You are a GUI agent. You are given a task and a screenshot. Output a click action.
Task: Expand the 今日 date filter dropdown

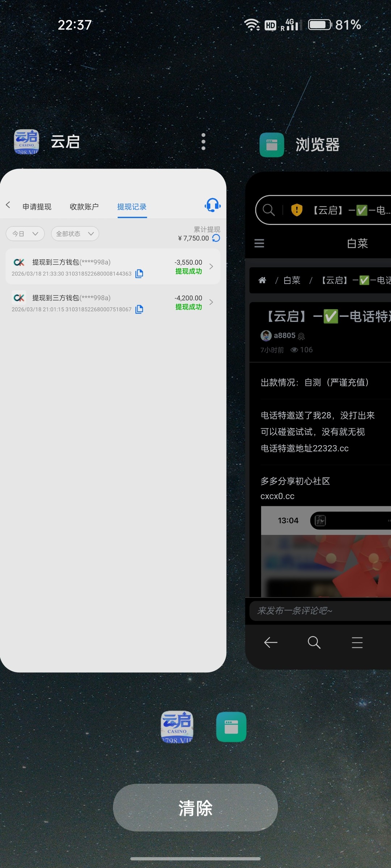point(25,234)
